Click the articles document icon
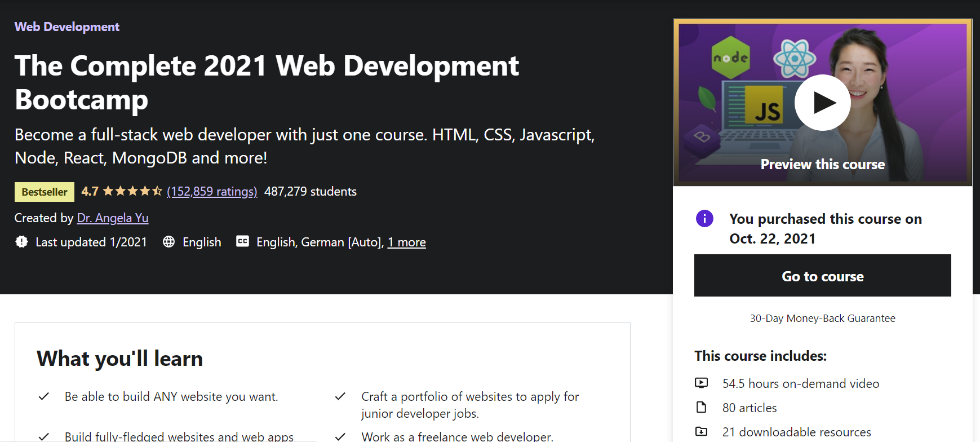This screenshot has height=442, width=980. 701,407
